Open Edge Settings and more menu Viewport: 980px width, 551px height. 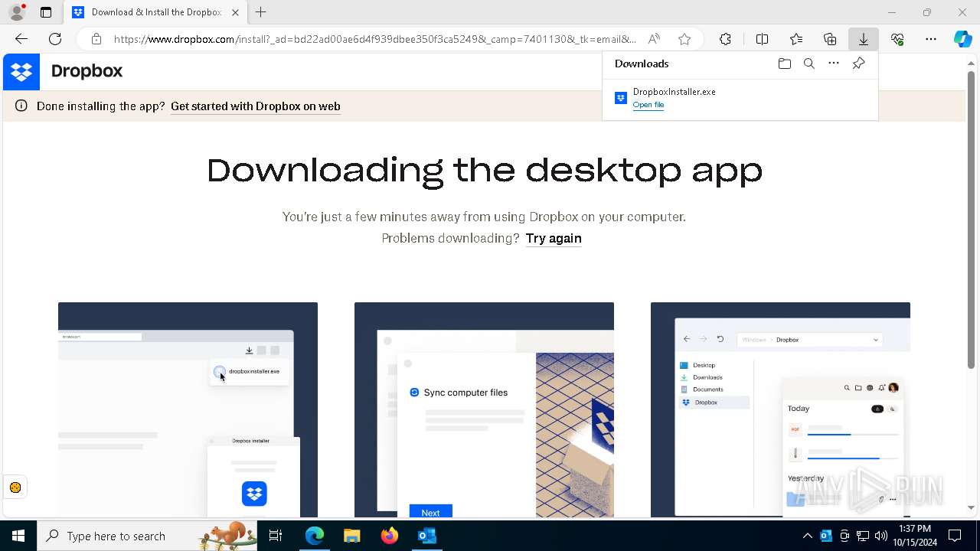931,39
